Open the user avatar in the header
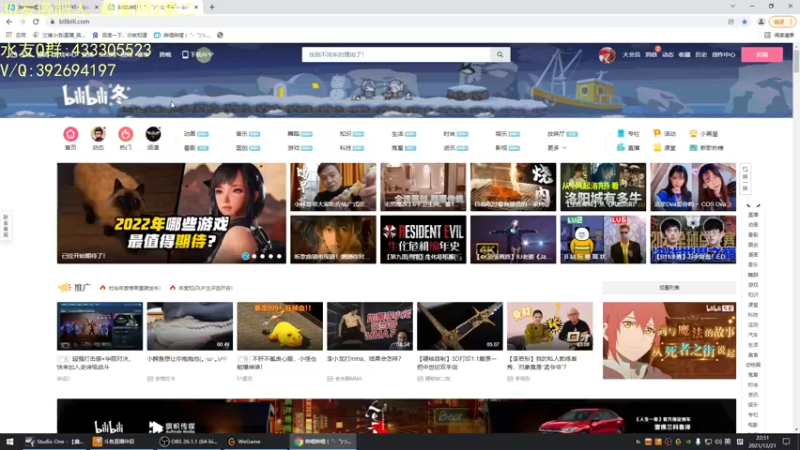The width and height of the screenshot is (800, 450). (607, 55)
